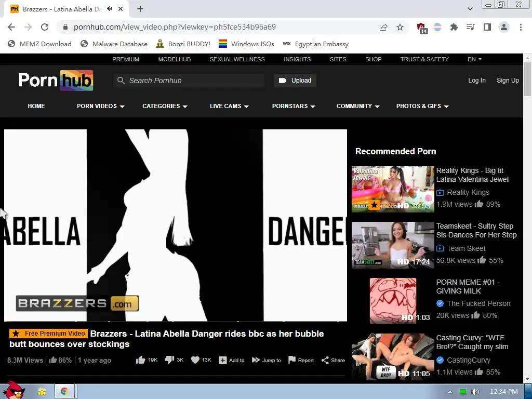Open the Reality Kings channel link
Image resolution: width=532 pixels, height=399 pixels.
[x=468, y=192]
